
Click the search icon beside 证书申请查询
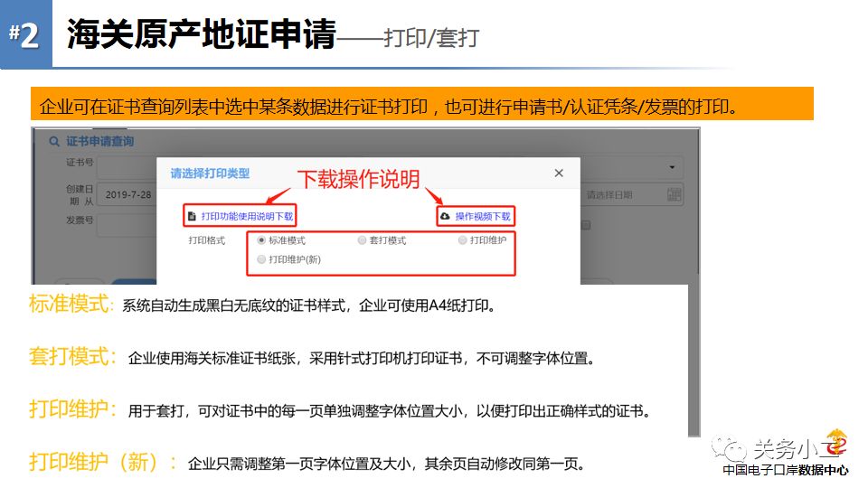tap(54, 142)
